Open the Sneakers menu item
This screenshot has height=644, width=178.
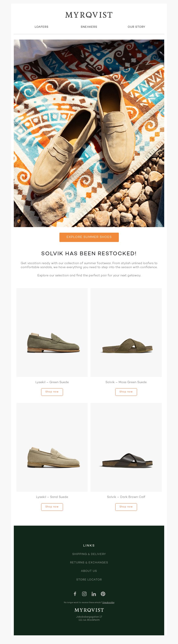pyautogui.click(x=89, y=27)
